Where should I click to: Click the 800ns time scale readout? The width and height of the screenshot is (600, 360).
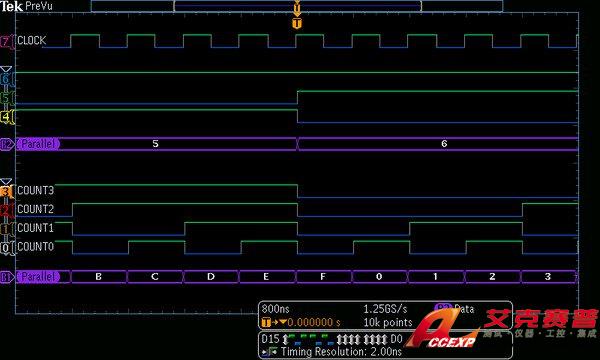tap(276, 309)
